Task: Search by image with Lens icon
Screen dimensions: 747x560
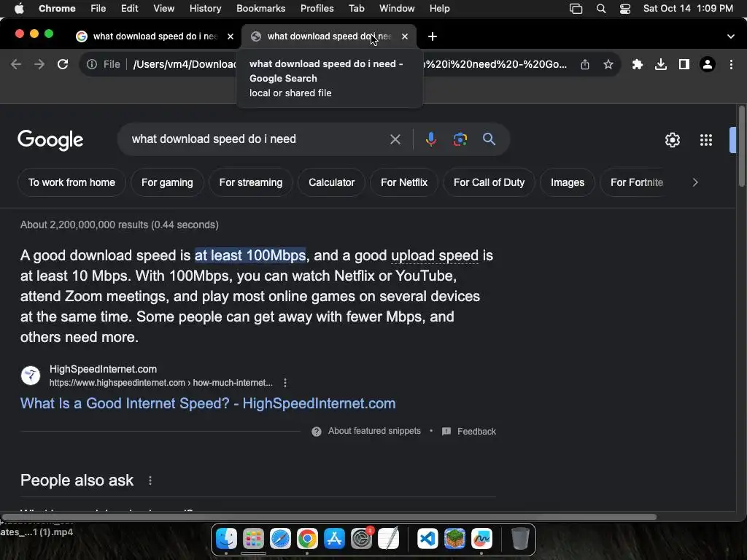Action: [x=460, y=139]
